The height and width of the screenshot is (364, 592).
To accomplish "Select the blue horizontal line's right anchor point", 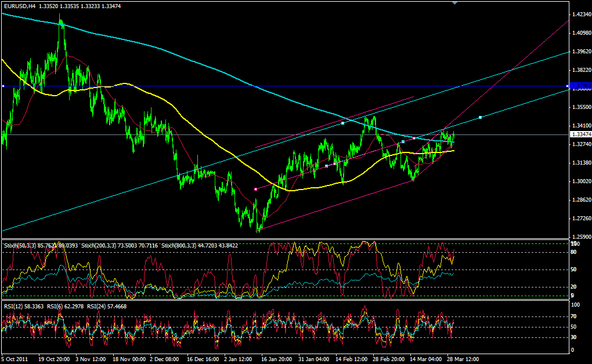I will coord(568,86).
